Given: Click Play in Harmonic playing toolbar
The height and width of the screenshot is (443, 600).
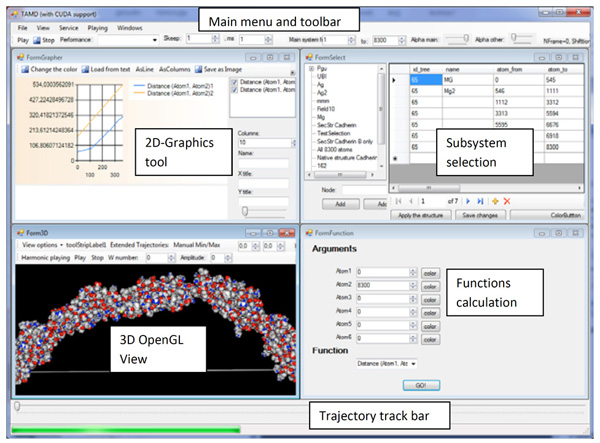Looking at the screenshot, I should pyautogui.click(x=80, y=258).
